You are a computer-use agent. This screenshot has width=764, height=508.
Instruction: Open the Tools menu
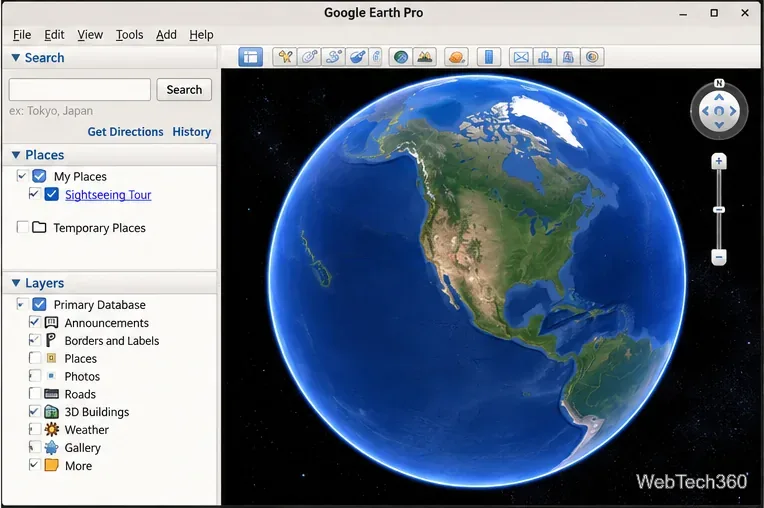pos(130,35)
